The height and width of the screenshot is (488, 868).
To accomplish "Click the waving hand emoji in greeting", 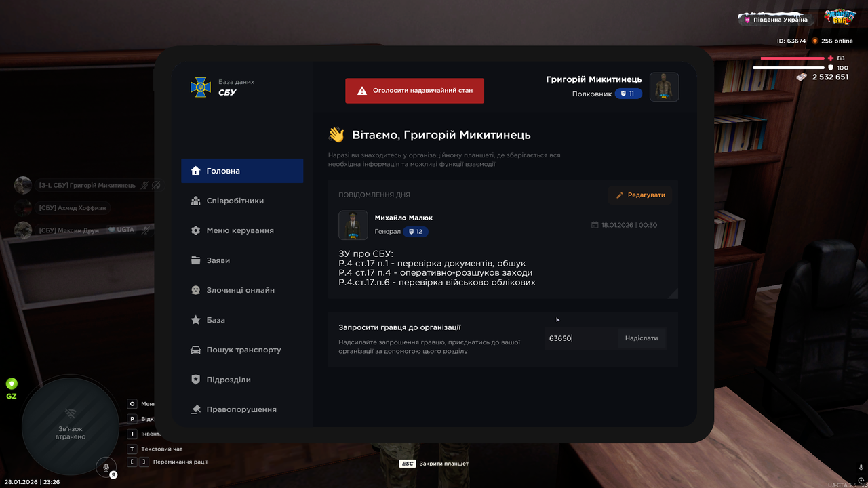I will coord(336,135).
